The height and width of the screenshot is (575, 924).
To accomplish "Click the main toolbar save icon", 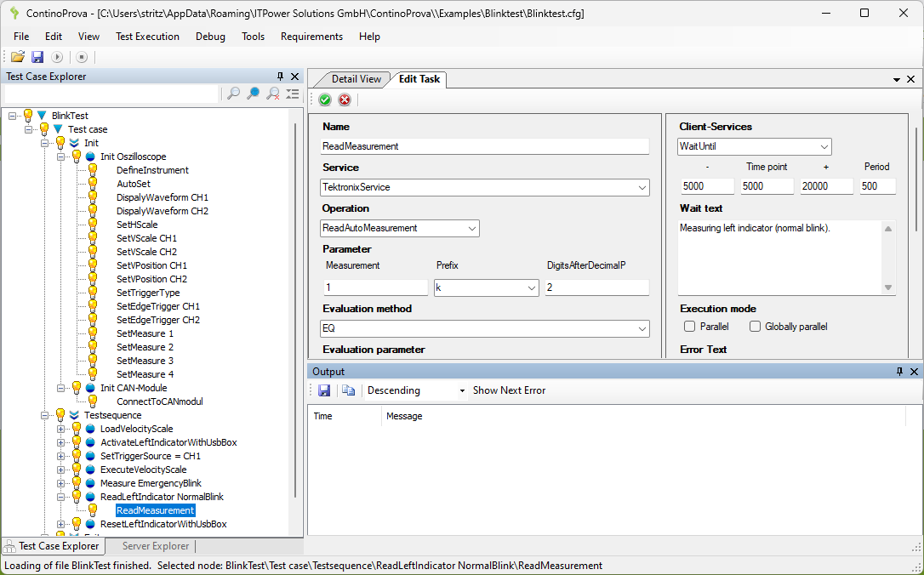I will (37, 57).
